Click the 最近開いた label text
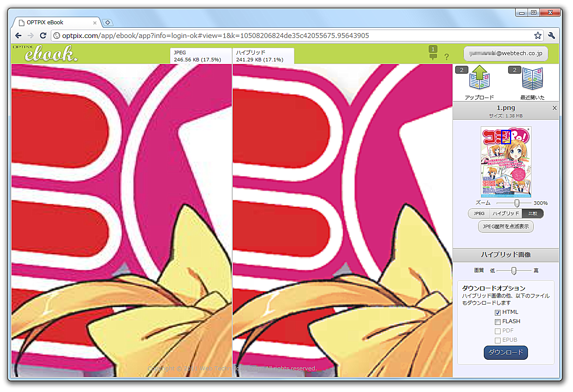Image resolution: width=573 pixels, height=392 pixels. [532, 98]
